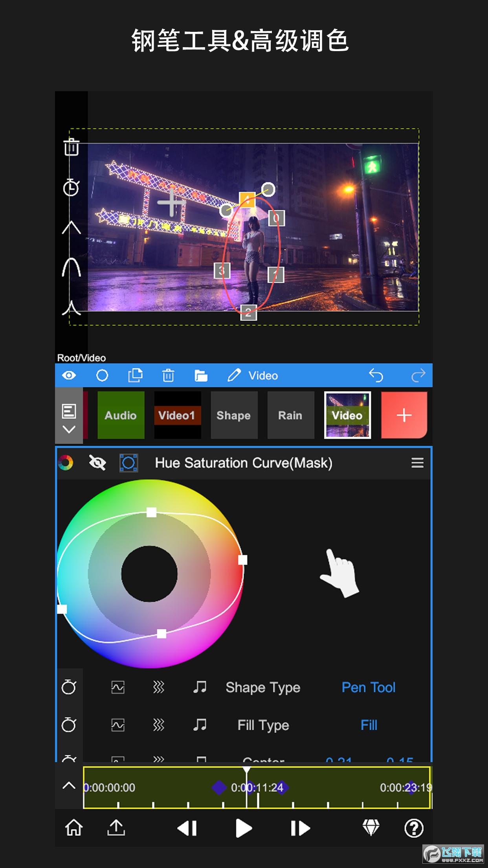488x868 pixels.
Task: Click the keyframe diamond left of the playhead
Action: tap(219, 787)
